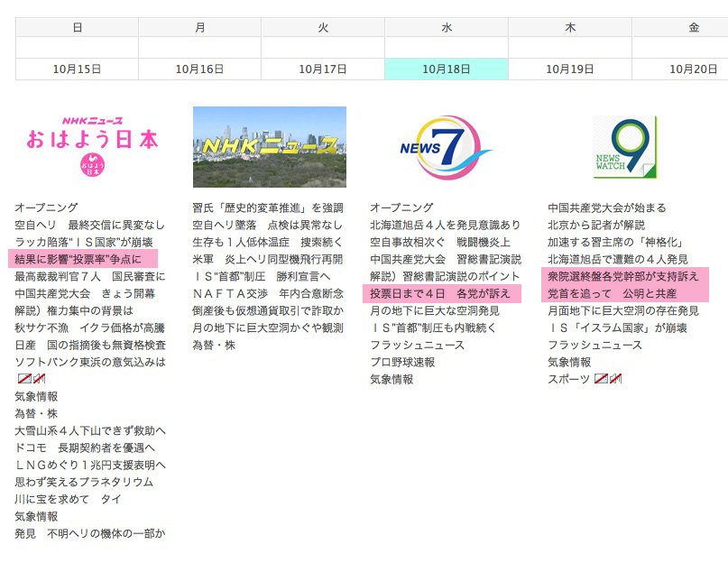728x563 pixels.
Task: Open 生存も1人低体温症 捜索続く
Action: (x=267, y=242)
